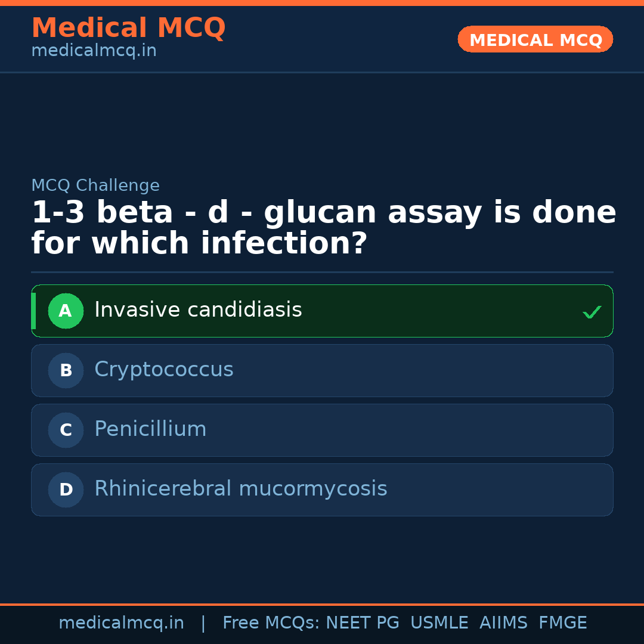Click the USMLE footer text
This screenshot has height=644, width=644.
(439, 623)
